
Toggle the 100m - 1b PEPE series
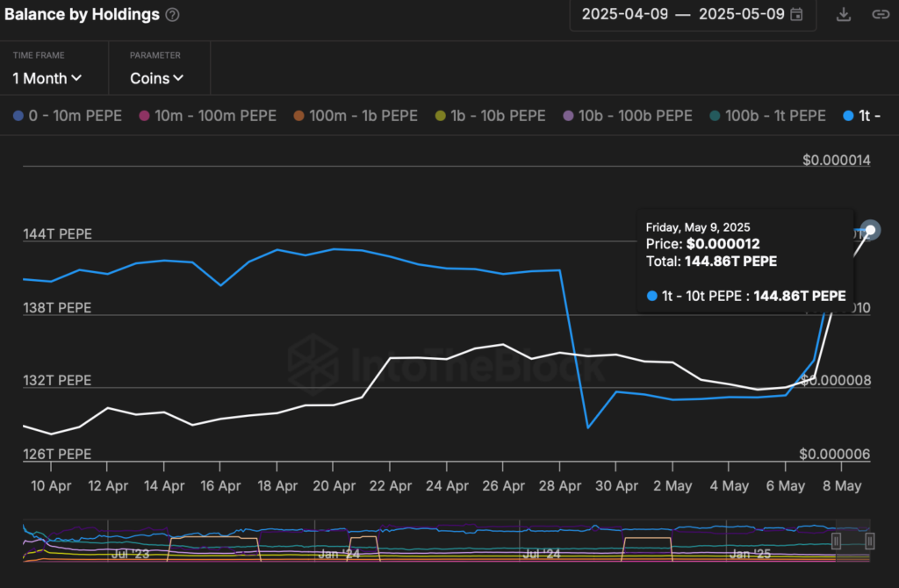(356, 116)
